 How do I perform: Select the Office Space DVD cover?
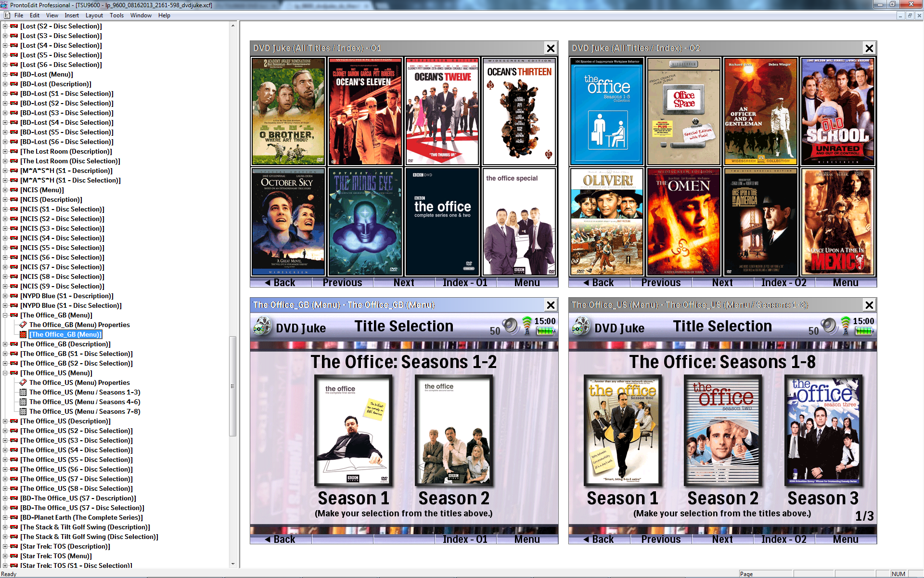pos(684,111)
